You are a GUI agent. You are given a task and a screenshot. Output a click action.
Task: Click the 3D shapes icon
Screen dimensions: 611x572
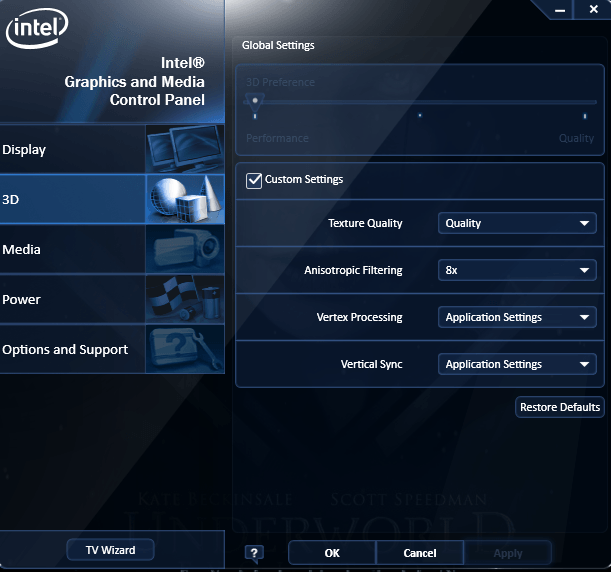[185, 199]
